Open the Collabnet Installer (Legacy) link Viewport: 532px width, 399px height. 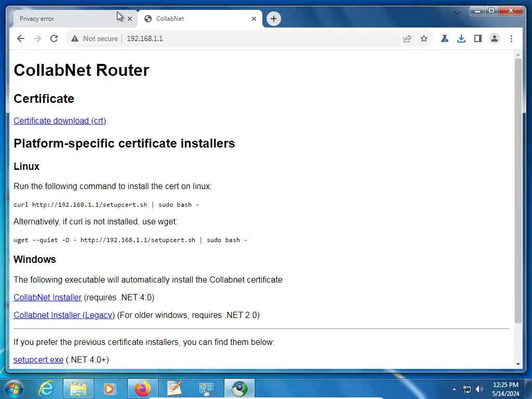click(64, 315)
